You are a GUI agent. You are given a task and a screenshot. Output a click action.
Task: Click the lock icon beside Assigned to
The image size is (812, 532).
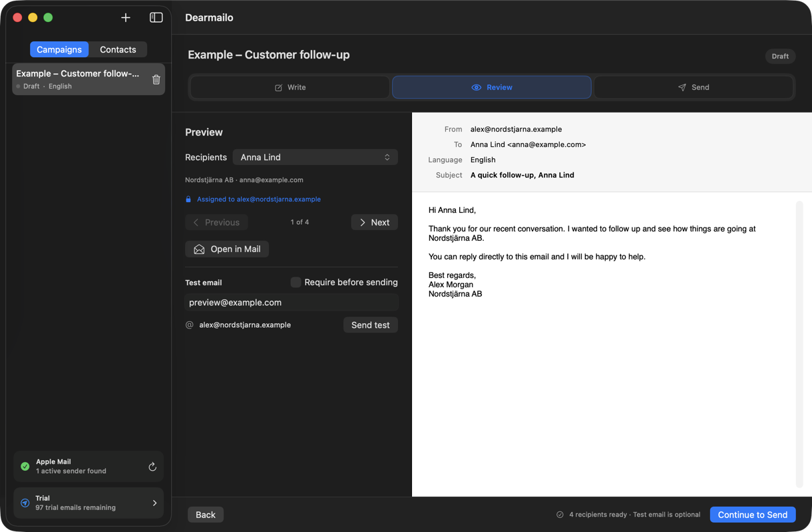pos(188,199)
